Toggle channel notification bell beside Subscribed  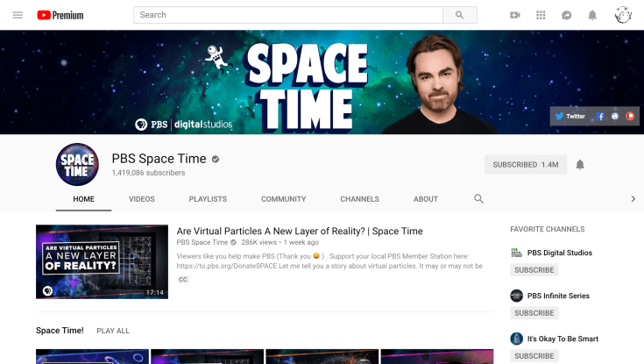580,165
